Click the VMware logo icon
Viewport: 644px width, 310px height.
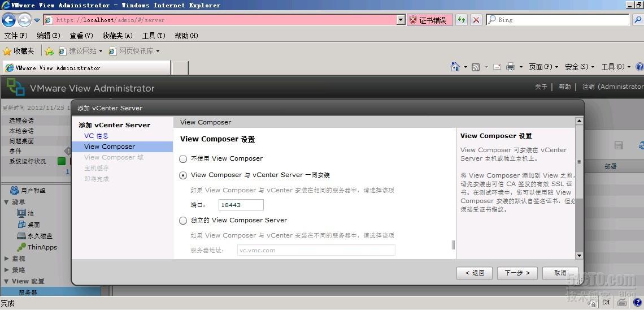click(15, 88)
